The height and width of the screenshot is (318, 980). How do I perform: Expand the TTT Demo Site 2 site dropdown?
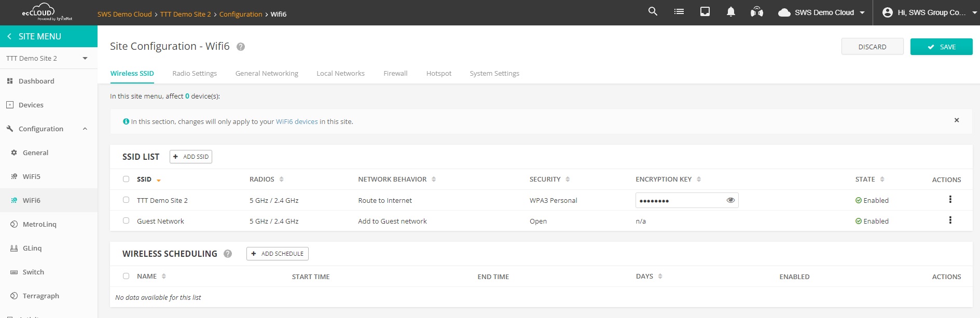tap(85, 58)
